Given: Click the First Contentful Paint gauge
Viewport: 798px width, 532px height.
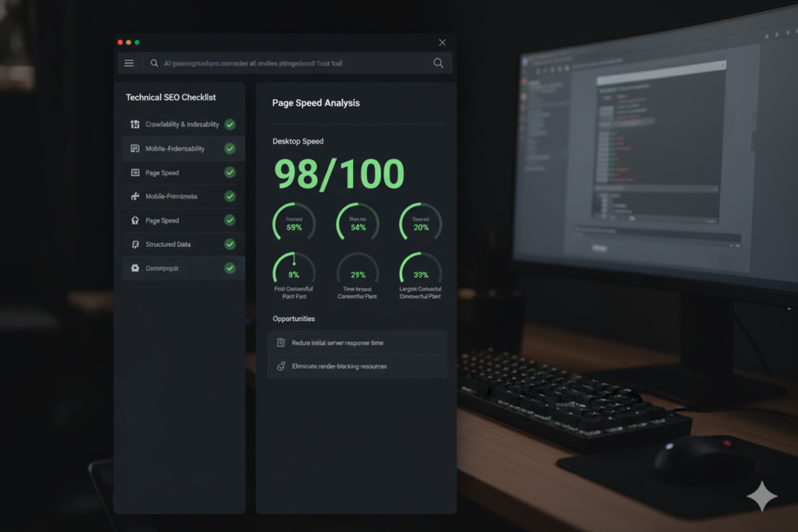Looking at the screenshot, I should (293, 273).
